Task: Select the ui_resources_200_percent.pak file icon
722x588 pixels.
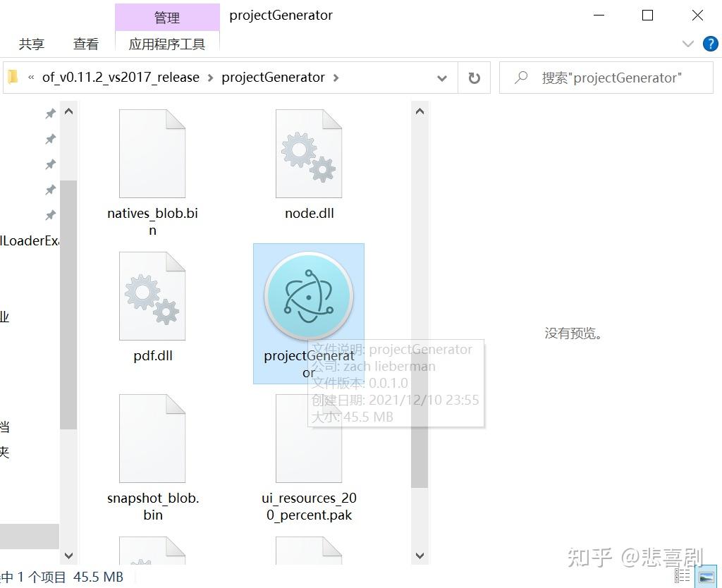Action: 308,437
